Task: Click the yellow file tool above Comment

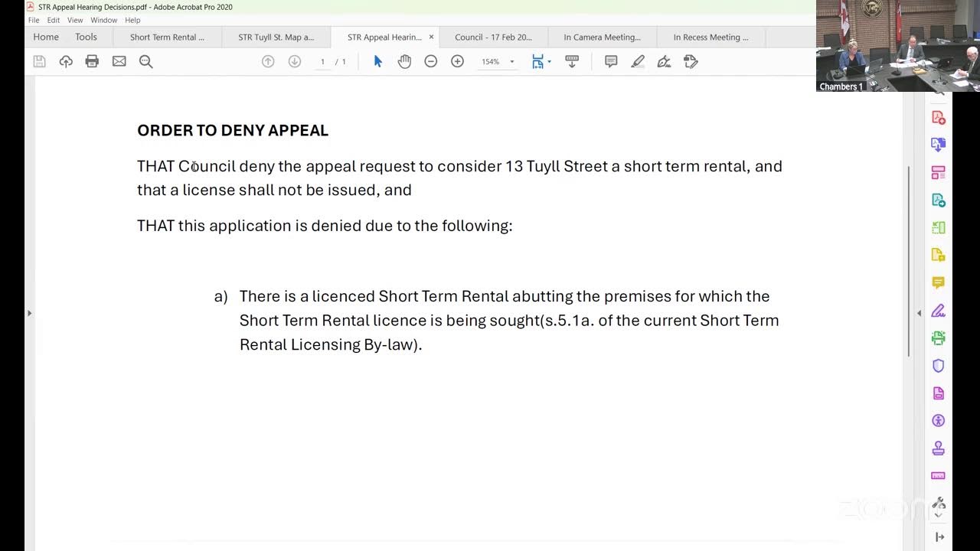Action: tap(938, 255)
